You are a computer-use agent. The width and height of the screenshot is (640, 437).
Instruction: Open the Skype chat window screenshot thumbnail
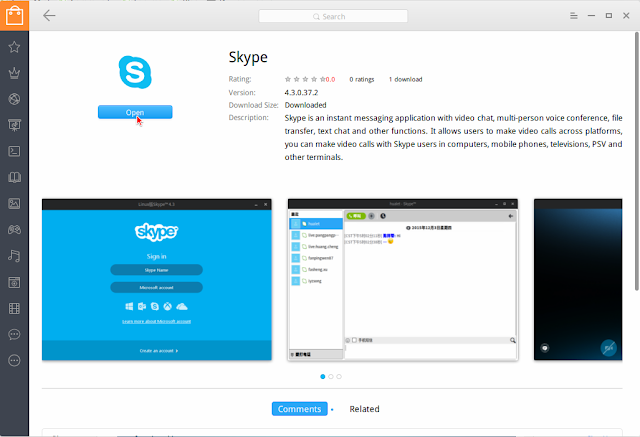(x=403, y=280)
